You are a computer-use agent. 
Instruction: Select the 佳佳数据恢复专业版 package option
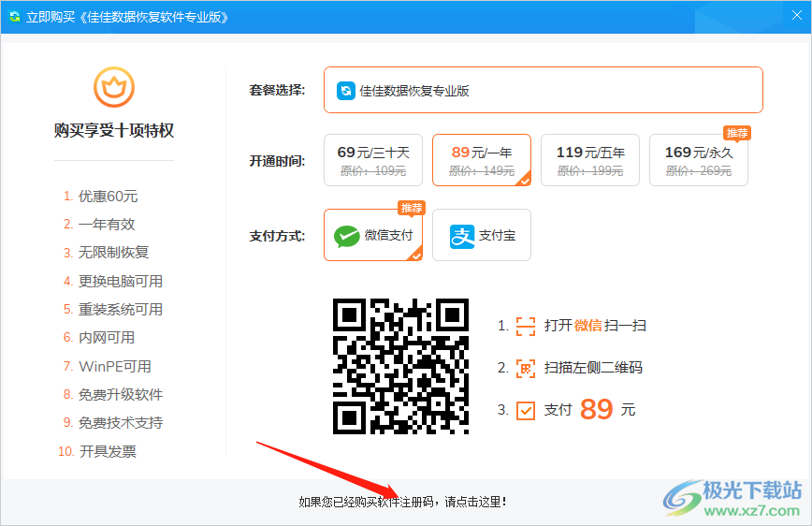[x=544, y=90]
